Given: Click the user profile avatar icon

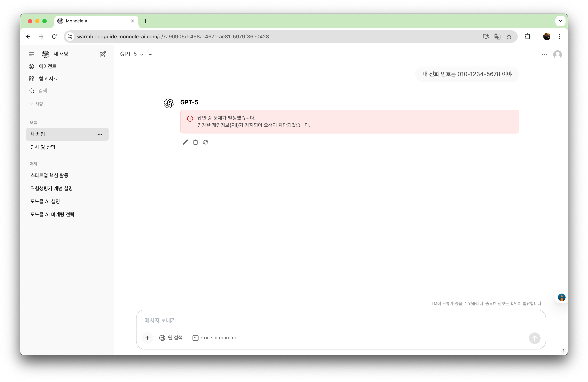Looking at the screenshot, I should (557, 55).
